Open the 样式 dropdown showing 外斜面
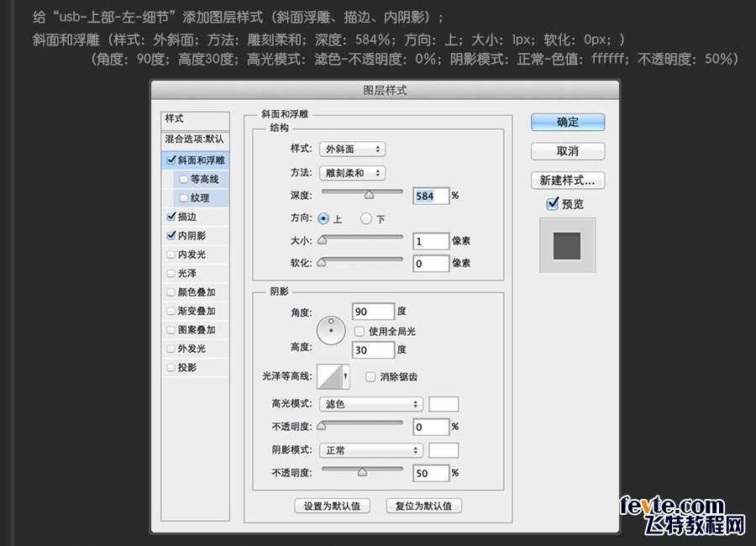Image resolution: width=756 pixels, height=546 pixels. click(353, 149)
